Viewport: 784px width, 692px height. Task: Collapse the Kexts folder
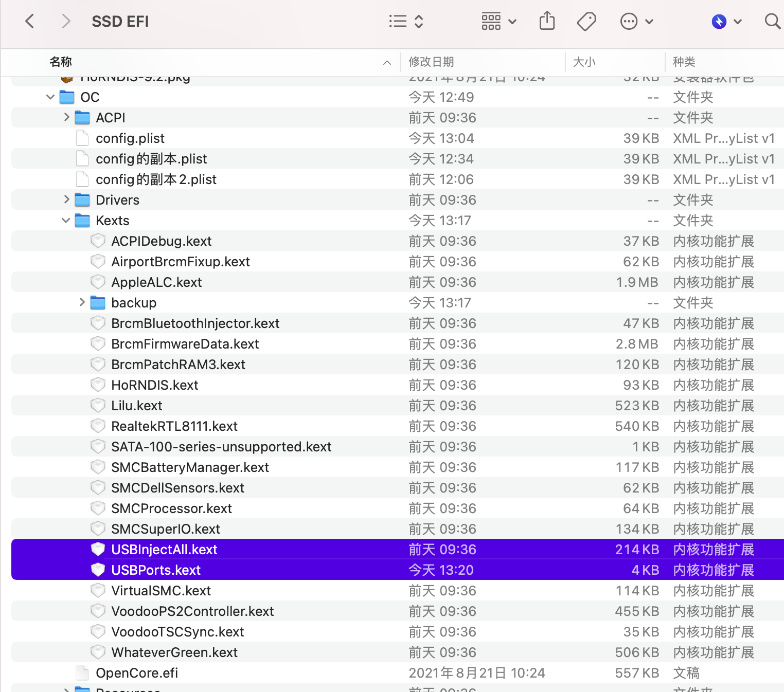[x=65, y=220]
